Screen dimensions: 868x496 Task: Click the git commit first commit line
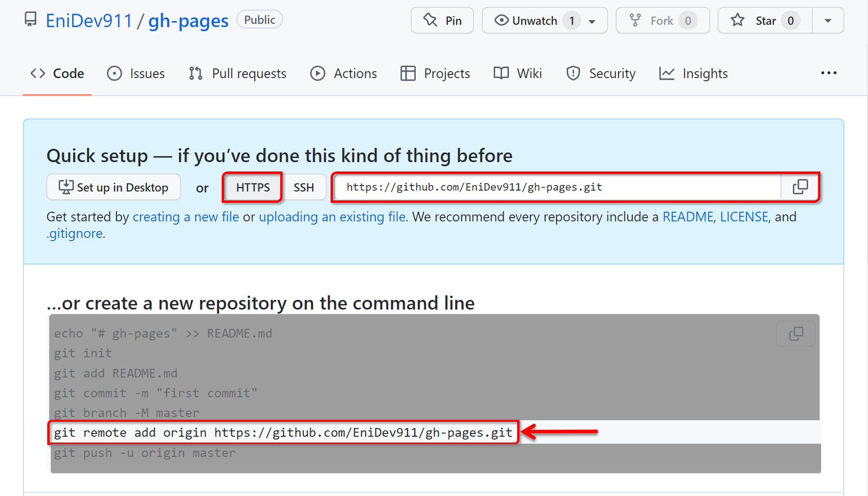(156, 393)
